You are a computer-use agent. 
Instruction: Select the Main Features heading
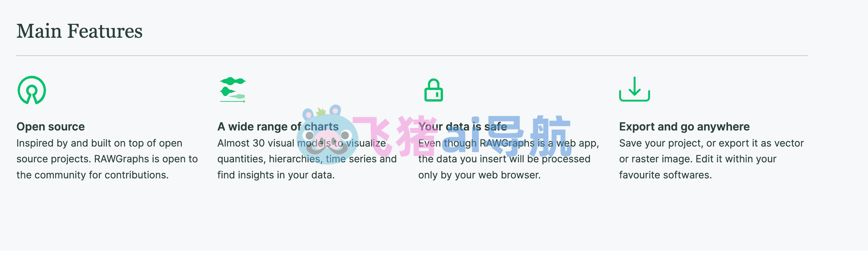(79, 31)
